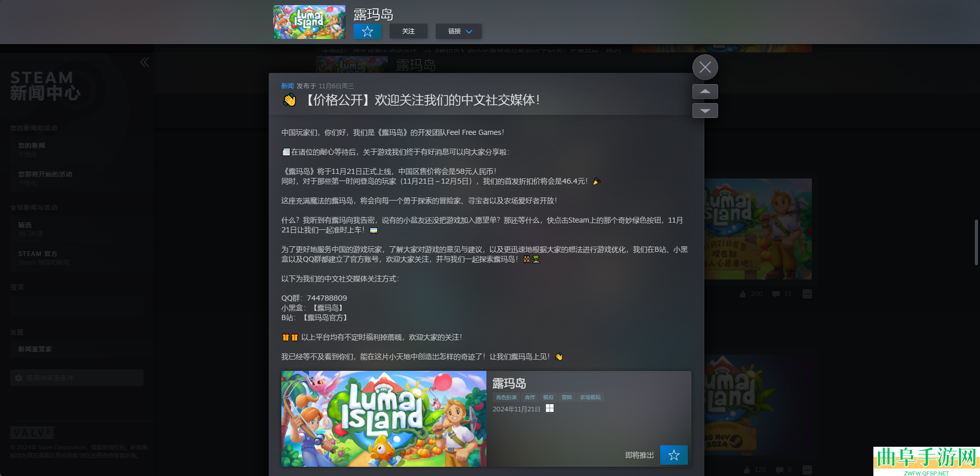This screenshot has height=476, width=980.
Task: Click comment icon with 9 comments
Action: [780, 470]
